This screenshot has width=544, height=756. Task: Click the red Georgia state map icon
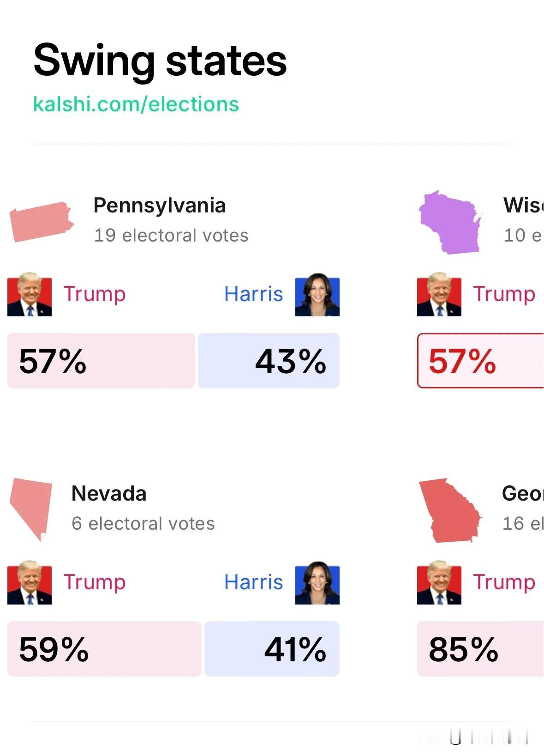pyautogui.click(x=450, y=510)
